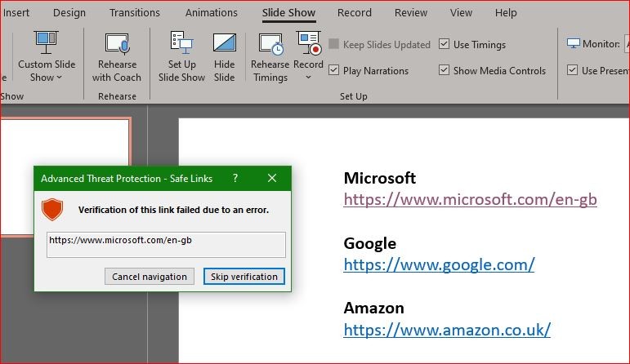Open the Transitions tab
This screenshot has width=630, height=364.
tap(135, 13)
